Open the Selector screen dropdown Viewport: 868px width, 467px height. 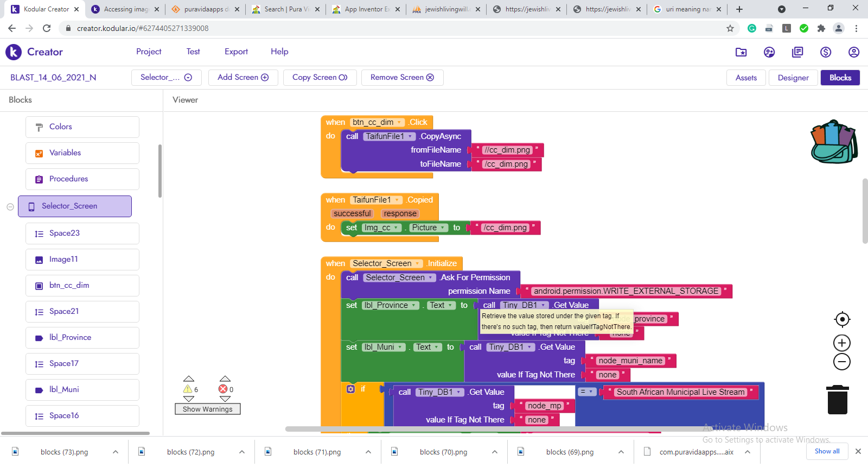click(x=166, y=78)
